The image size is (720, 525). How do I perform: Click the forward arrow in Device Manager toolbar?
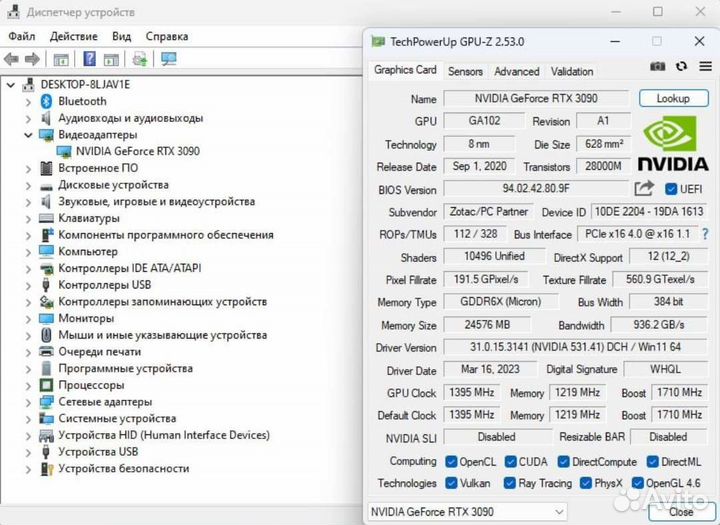coord(32,59)
